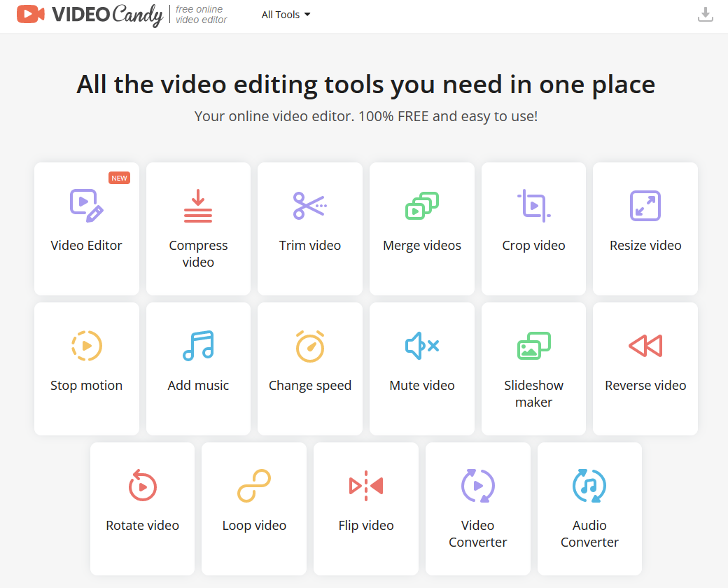This screenshot has height=588, width=728.
Task: Click the Flip video label
Action: [x=366, y=526]
